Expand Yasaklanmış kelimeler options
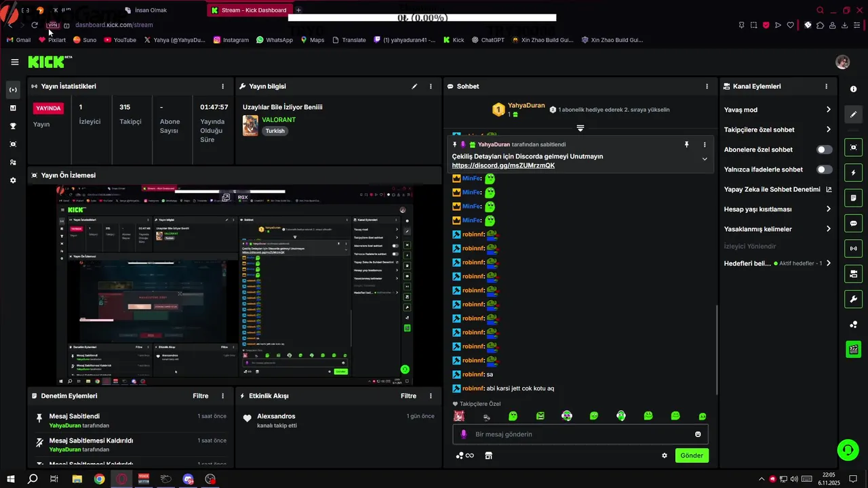The width and height of the screenshot is (868, 488). pos(828,229)
